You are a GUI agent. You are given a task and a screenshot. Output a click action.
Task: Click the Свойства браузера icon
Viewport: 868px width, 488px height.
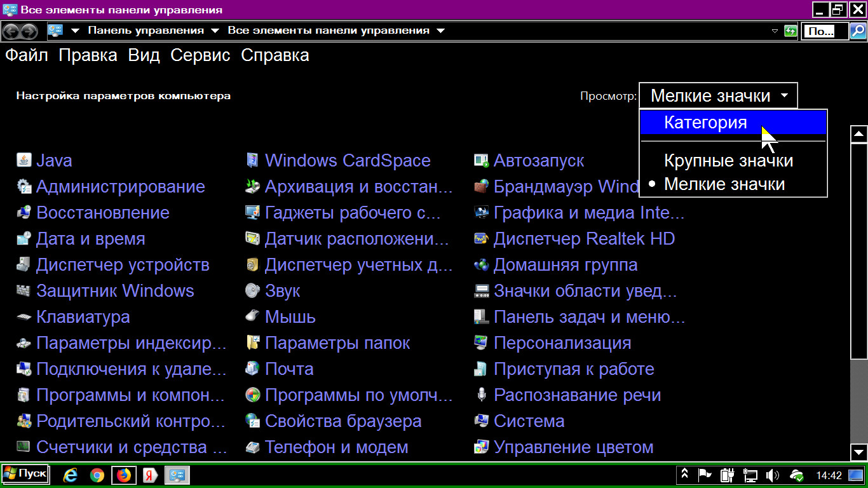click(252, 421)
